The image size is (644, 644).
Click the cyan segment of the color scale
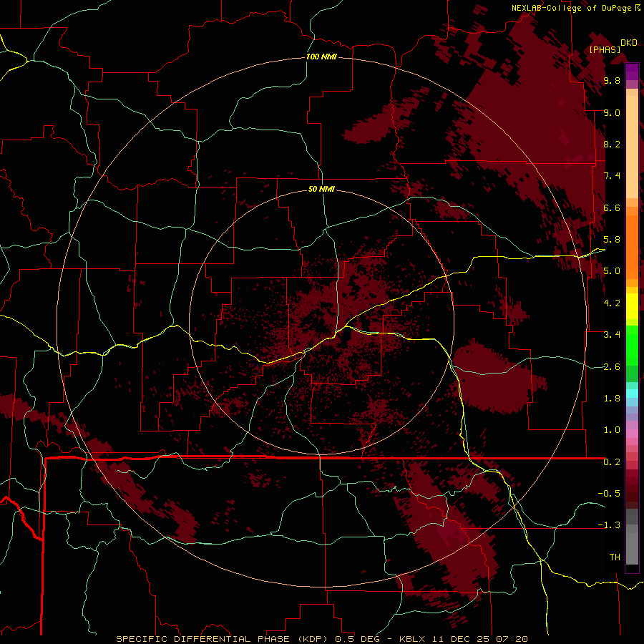632,394
